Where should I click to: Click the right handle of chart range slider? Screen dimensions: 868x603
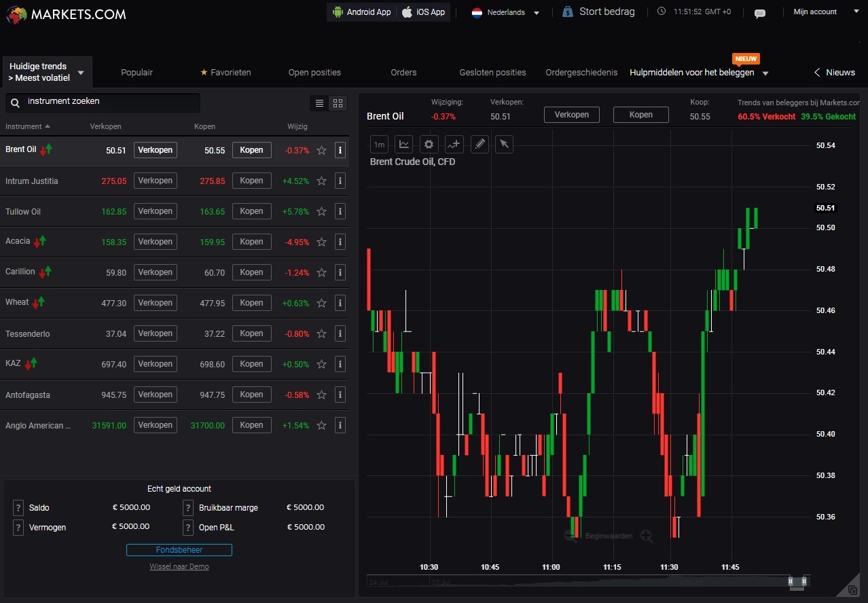point(804,581)
